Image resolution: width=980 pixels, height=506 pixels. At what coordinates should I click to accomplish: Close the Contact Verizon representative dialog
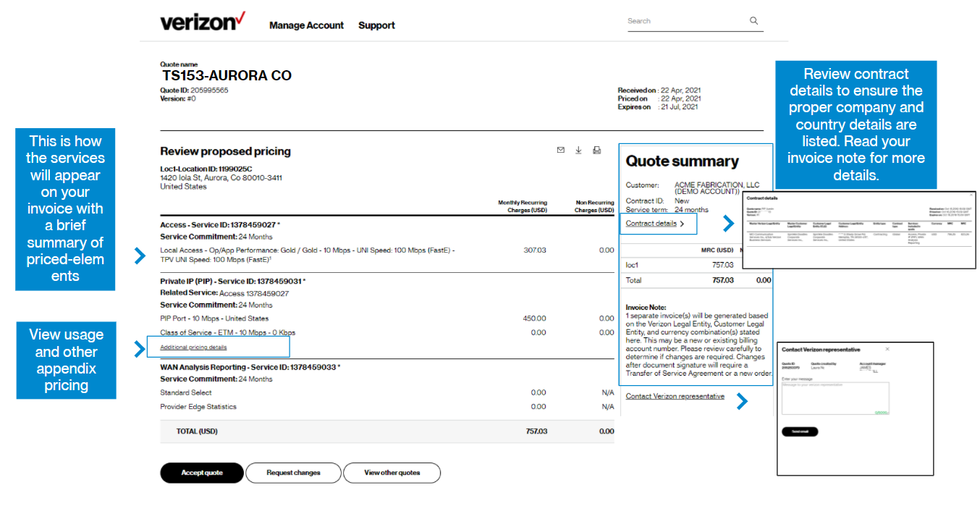click(887, 349)
